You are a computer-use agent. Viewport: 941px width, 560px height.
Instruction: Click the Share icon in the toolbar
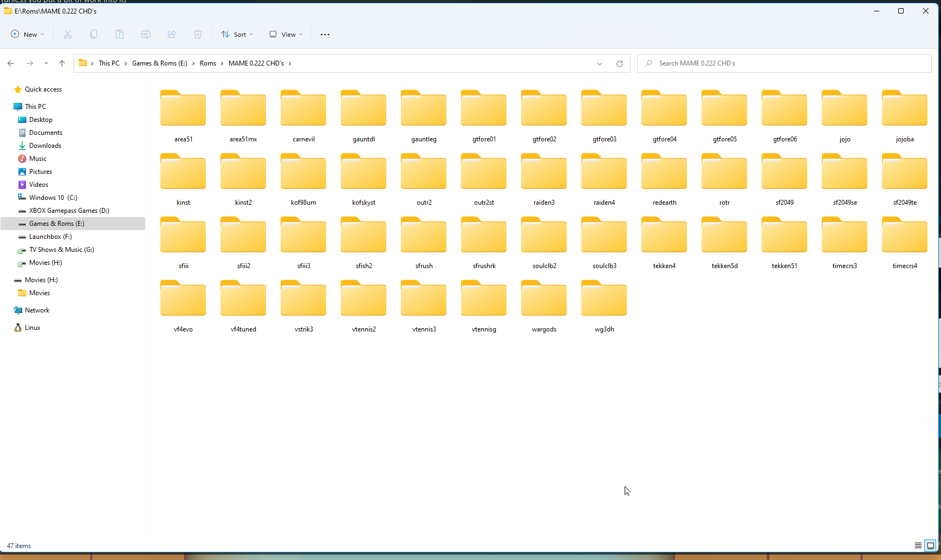(x=172, y=34)
